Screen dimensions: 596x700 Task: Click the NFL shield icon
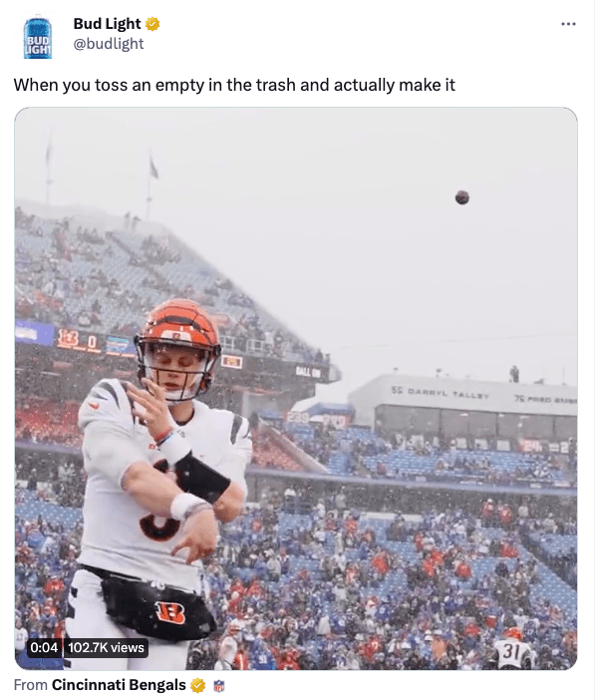click(x=218, y=686)
